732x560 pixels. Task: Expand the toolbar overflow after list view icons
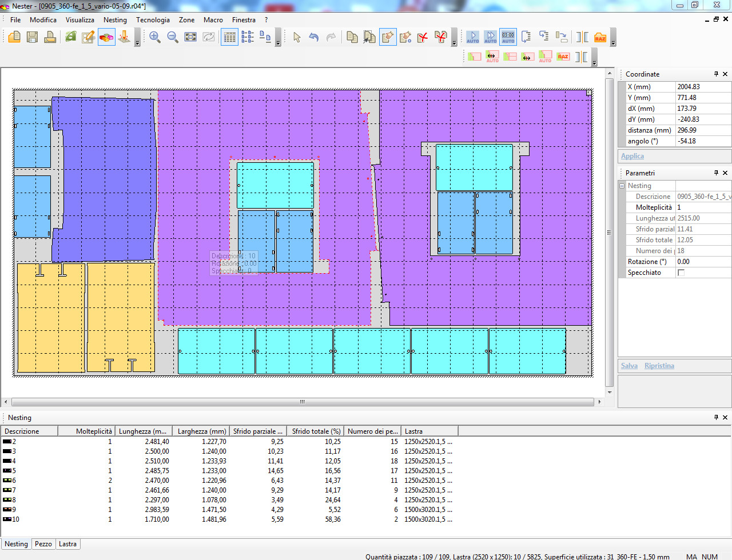[x=278, y=38]
